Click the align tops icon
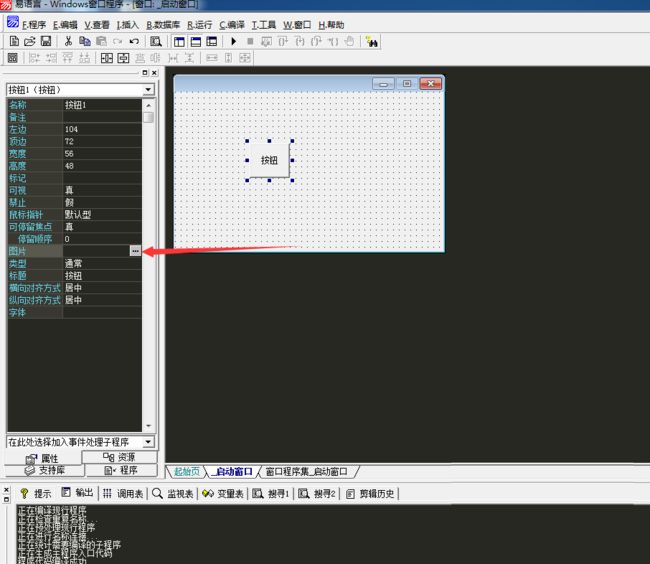This screenshot has height=564, width=650. (x=68, y=58)
